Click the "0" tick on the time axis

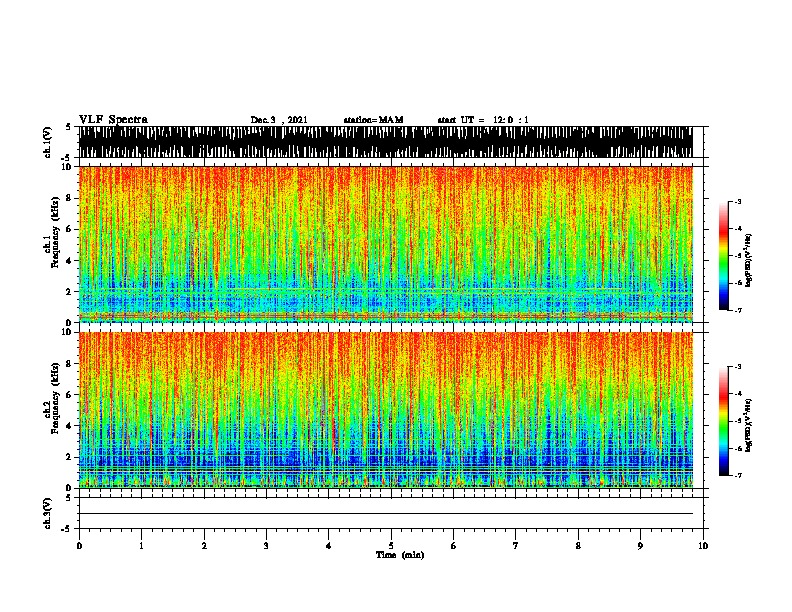pos(79,545)
